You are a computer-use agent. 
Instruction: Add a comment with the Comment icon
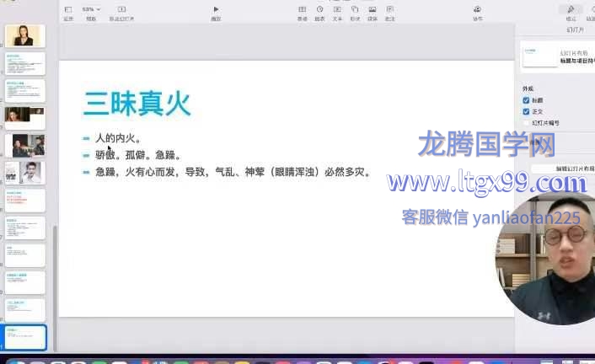pos(389,10)
